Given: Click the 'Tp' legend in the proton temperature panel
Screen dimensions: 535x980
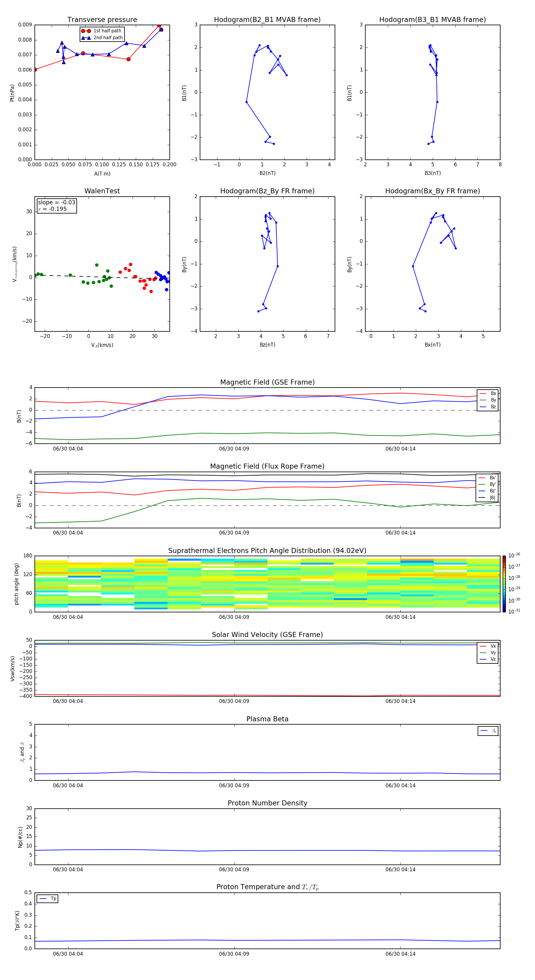Looking at the screenshot, I should 48,899.
